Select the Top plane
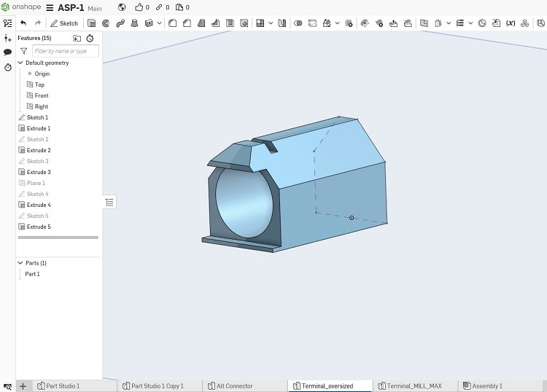Screen dimensions: 547x392 [39, 85]
